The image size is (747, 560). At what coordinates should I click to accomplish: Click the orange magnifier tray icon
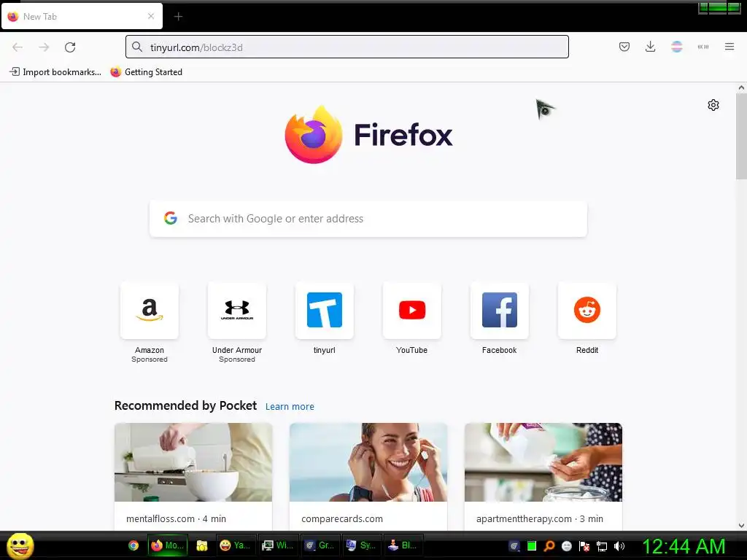click(x=549, y=546)
